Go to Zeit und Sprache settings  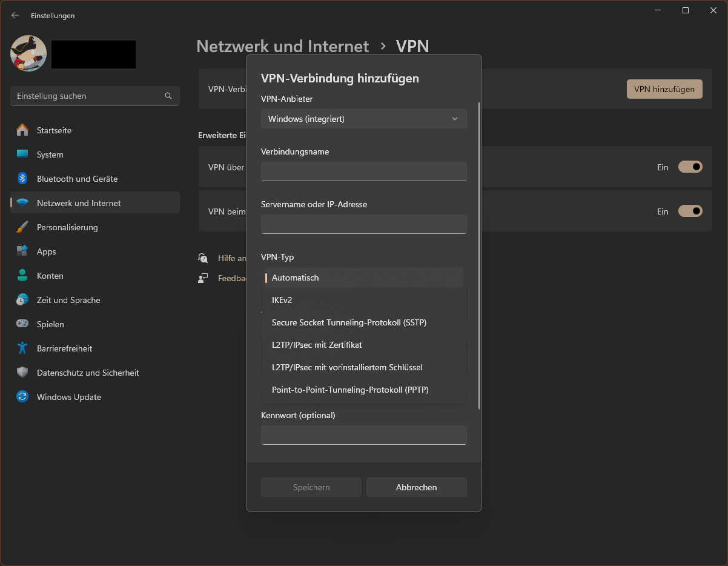[68, 300]
